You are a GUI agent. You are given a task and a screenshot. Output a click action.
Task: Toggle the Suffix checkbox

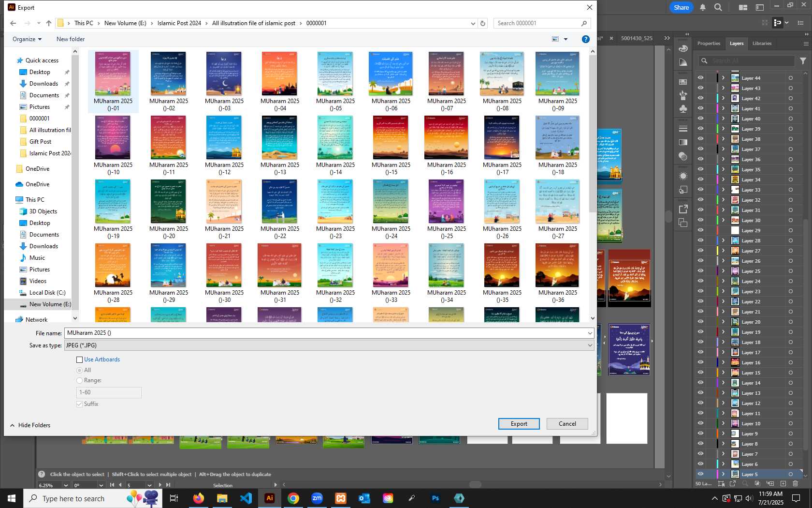[x=80, y=404]
